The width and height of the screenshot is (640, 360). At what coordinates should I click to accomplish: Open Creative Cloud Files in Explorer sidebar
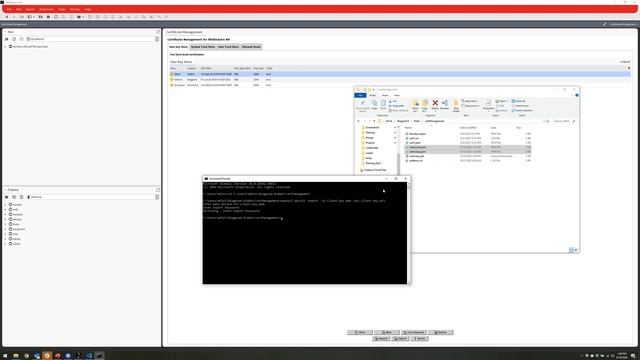tap(373, 170)
